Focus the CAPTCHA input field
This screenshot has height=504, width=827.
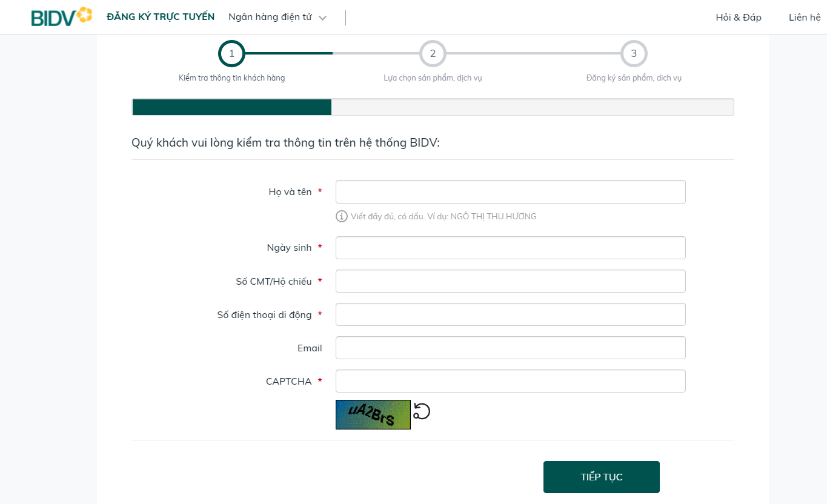coord(511,381)
